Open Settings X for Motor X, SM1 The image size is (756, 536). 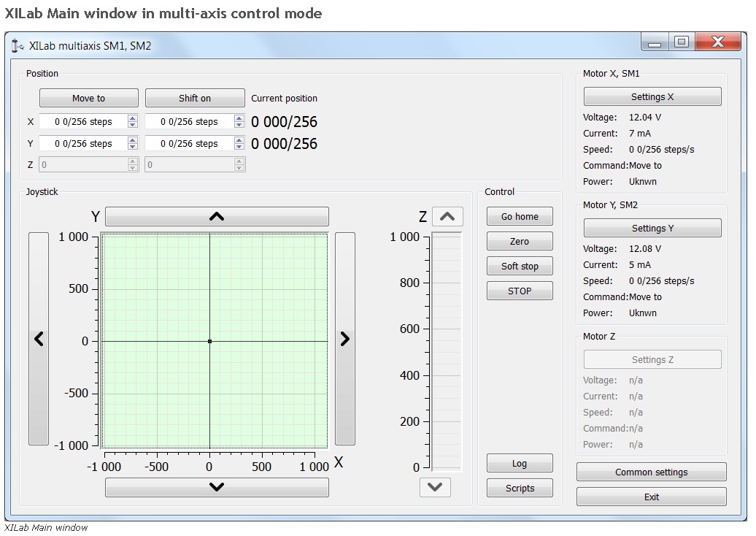click(x=652, y=96)
